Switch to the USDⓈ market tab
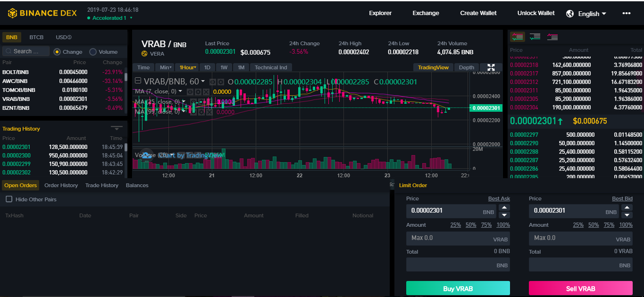The height and width of the screenshot is (297, 644). click(x=64, y=37)
